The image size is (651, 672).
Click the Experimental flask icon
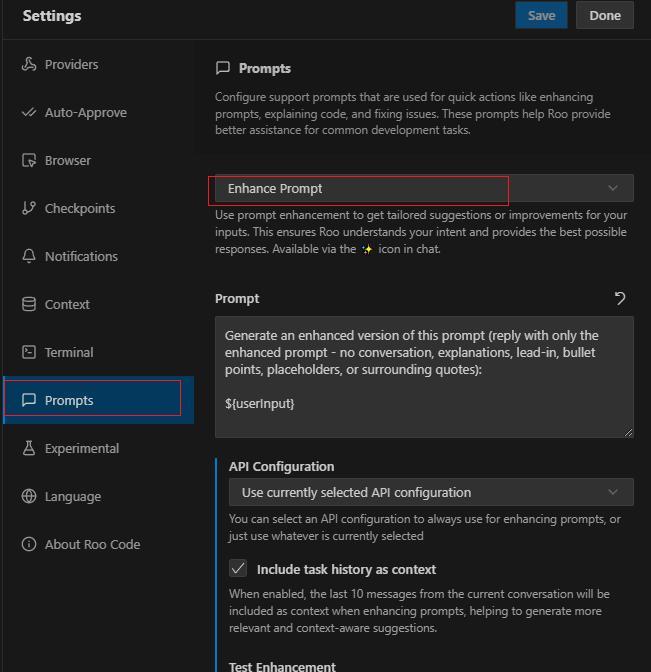29,448
